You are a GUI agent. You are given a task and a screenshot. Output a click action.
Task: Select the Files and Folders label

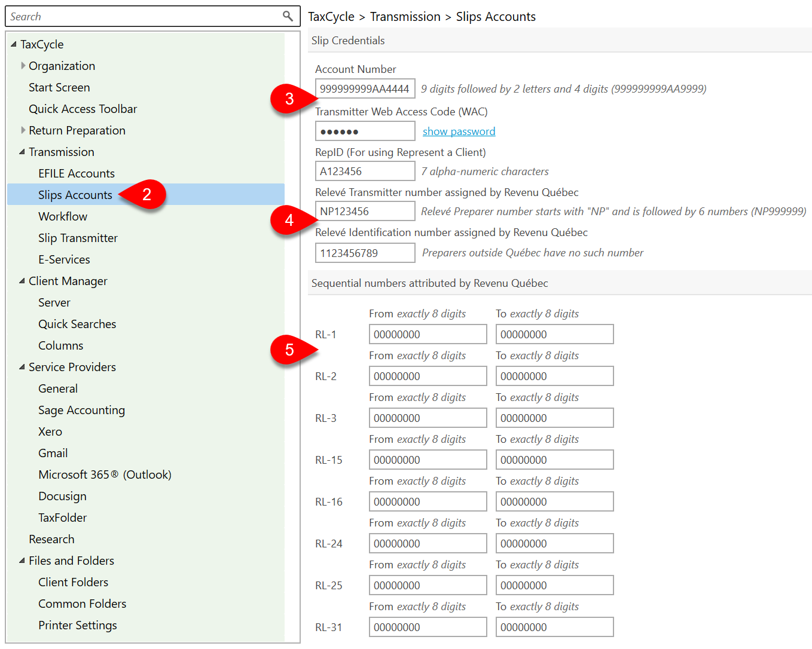[71, 561]
